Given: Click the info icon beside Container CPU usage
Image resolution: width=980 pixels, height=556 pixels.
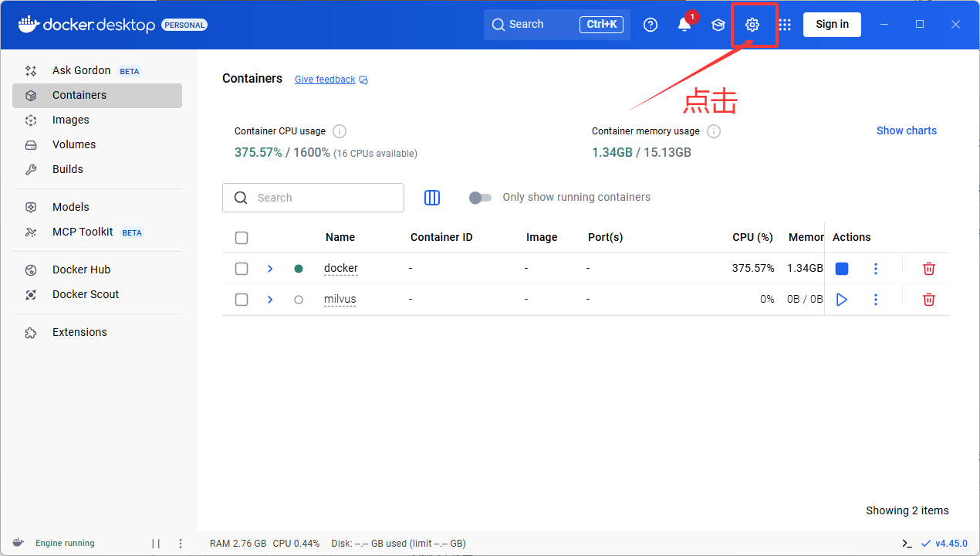Looking at the screenshot, I should 340,131.
